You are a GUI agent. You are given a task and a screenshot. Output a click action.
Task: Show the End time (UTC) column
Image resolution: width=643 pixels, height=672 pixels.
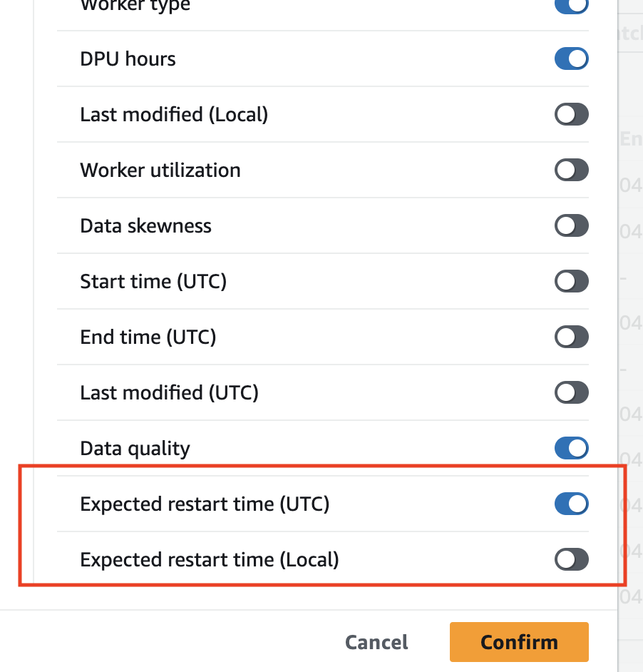click(571, 337)
